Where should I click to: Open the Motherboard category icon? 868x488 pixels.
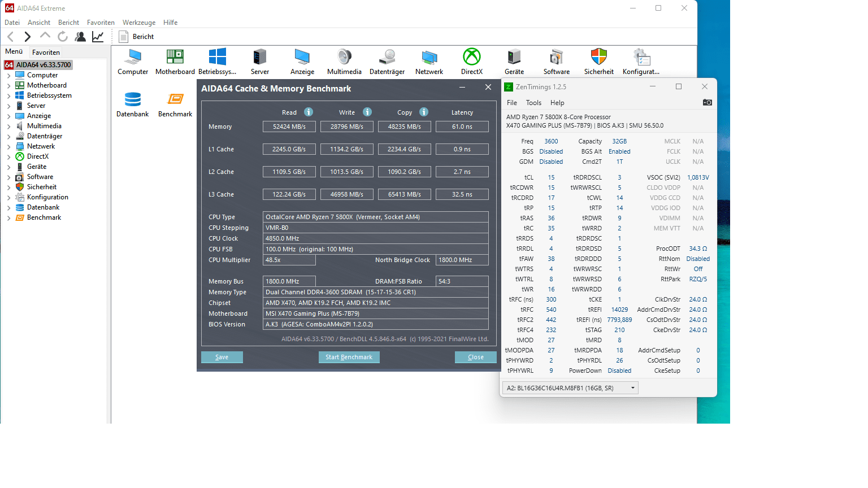point(175,62)
